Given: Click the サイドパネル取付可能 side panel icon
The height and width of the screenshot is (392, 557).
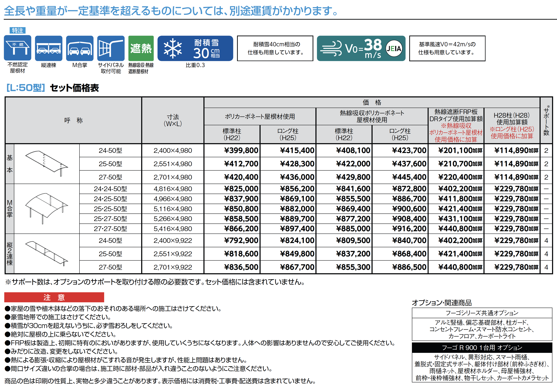Looking at the screenshot, I should (111, 48).
